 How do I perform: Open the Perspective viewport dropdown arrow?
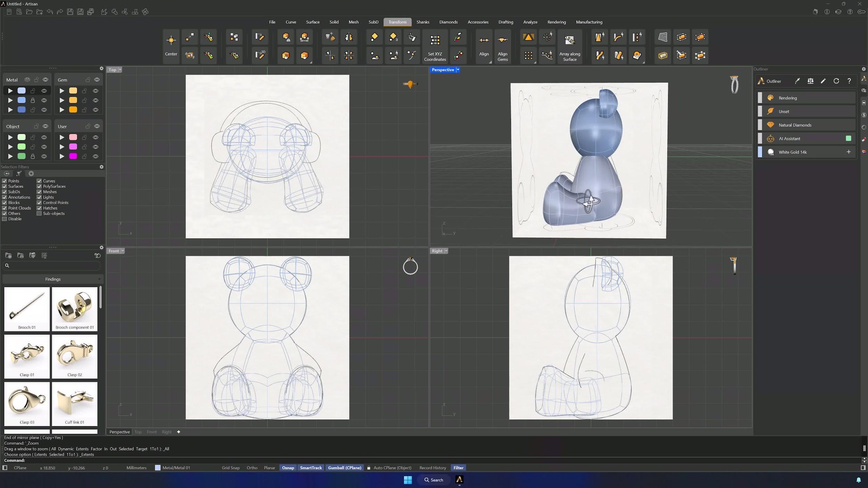click(458, 70)
